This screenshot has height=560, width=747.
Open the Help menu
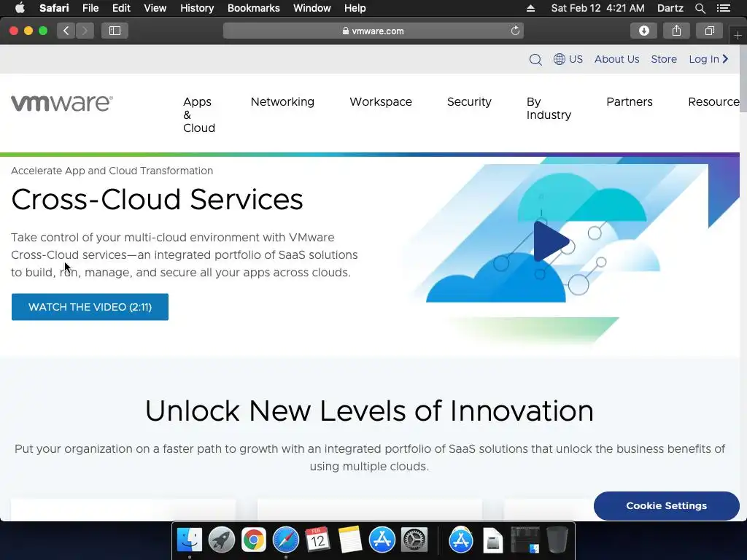pyautogui.click(x=355, y=8)
